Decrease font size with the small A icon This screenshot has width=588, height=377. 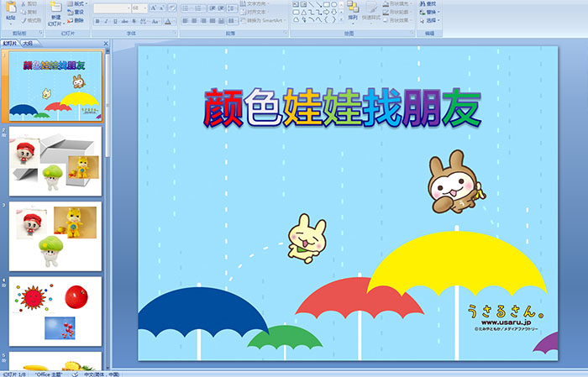tap(162, 8)
